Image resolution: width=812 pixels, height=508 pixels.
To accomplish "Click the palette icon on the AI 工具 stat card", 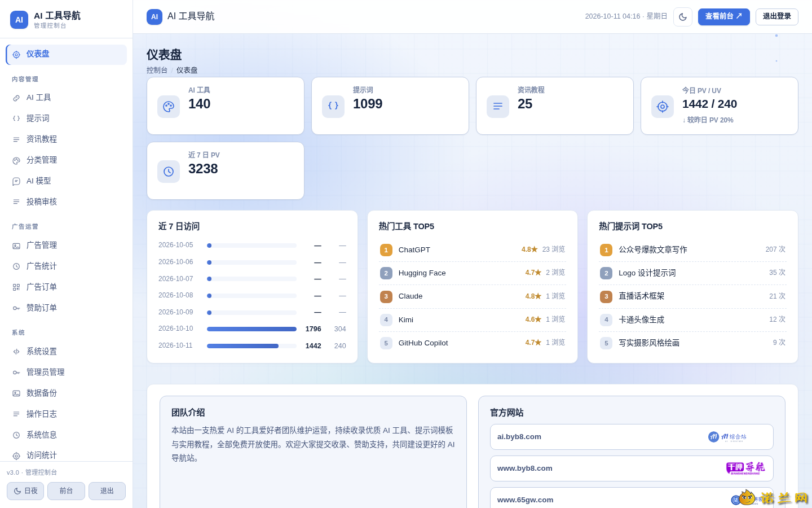I will click(169, 107).
